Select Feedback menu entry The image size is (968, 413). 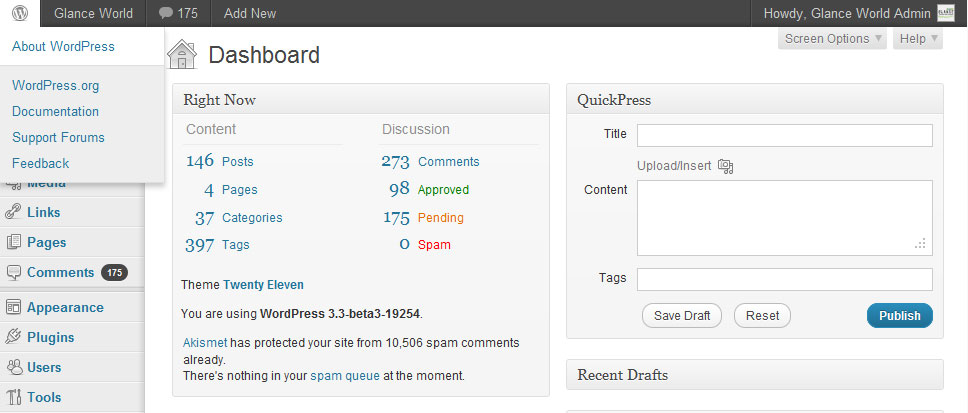point(41,164)
